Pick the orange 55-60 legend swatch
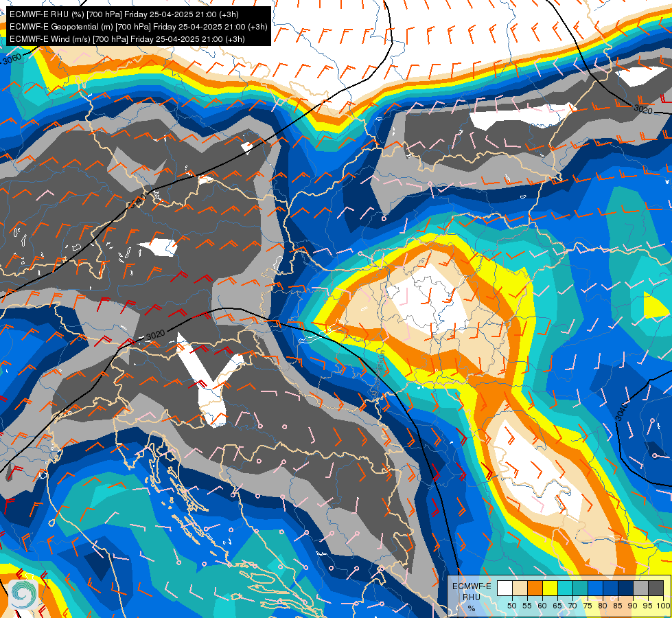The image size is (672, 618). tap(535, 588)
